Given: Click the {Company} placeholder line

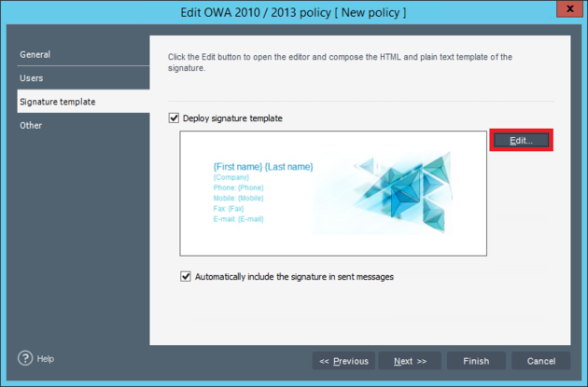Looking at the screenshot, I should 231,177.
